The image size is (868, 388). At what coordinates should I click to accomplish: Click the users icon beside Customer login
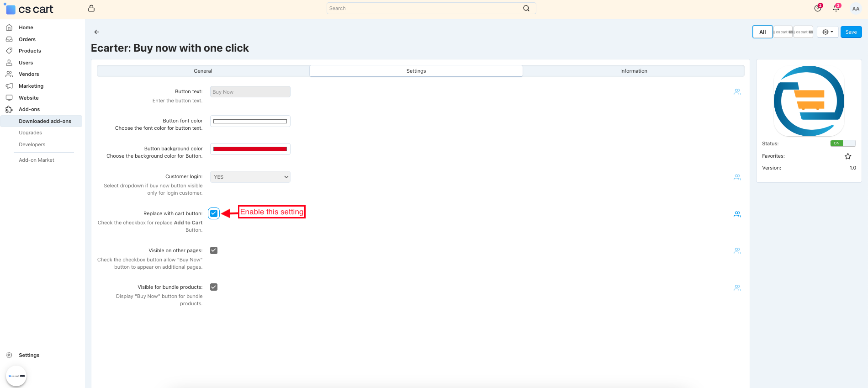(x=737, y=177)
